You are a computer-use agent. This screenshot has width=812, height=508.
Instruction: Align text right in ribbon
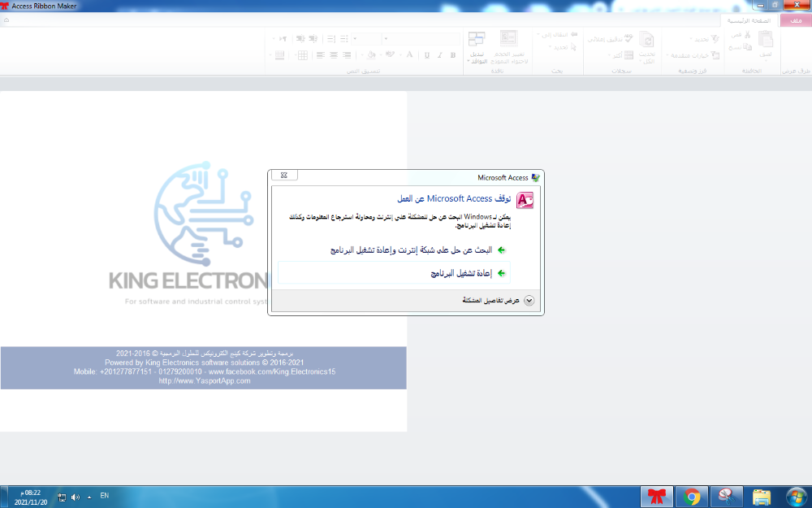point(347,55)
